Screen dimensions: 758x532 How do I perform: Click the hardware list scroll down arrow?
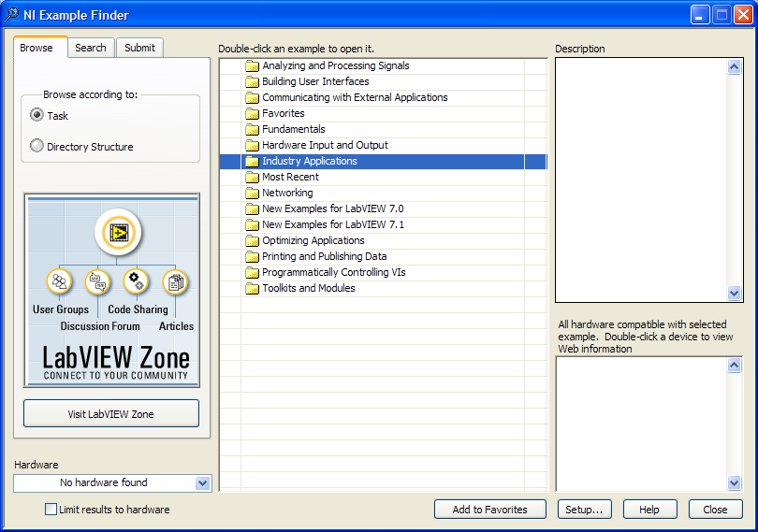pos(734,482)
